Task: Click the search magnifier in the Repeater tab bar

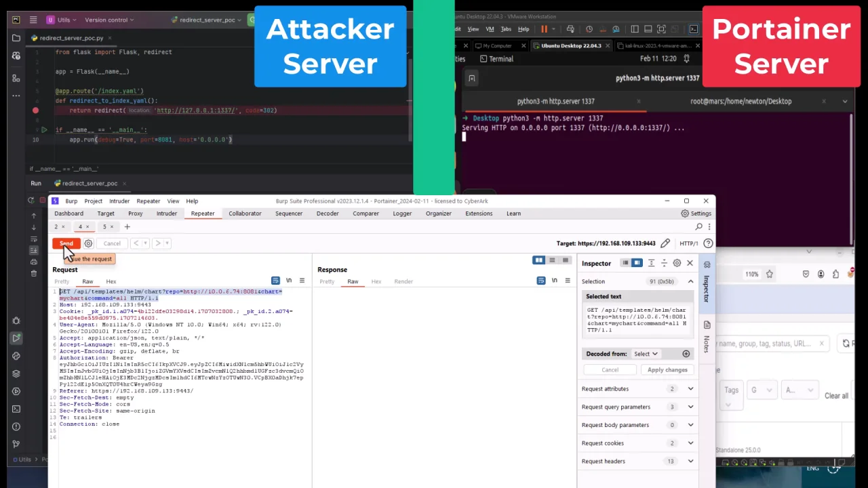Action: coord(699,226)
